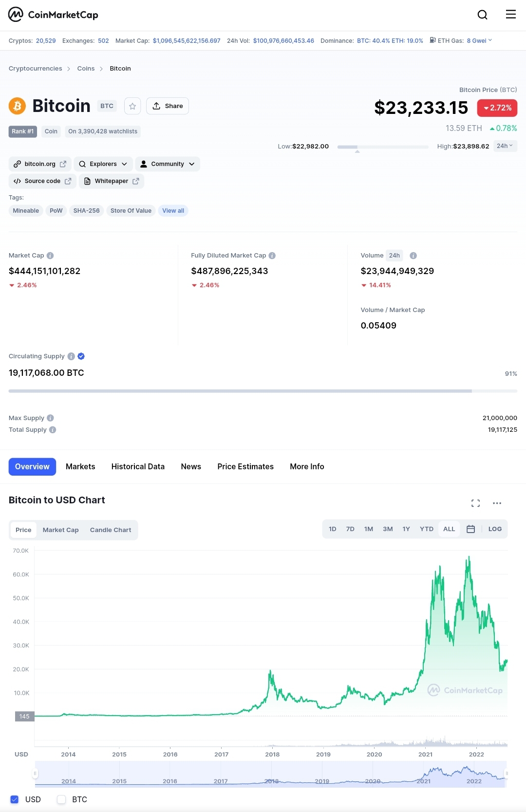Click the Rank #1 badge

(x=23, y=131)
